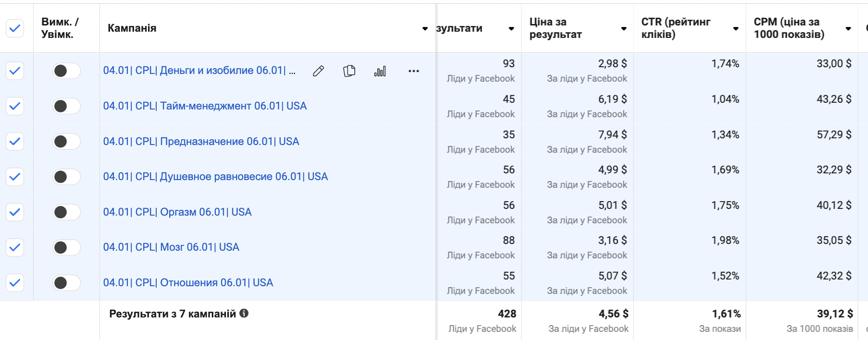Toggle the on/off switch for the Оргазм campaign
The height and width of the screenshot is (340, 868).
pos(66,212)
